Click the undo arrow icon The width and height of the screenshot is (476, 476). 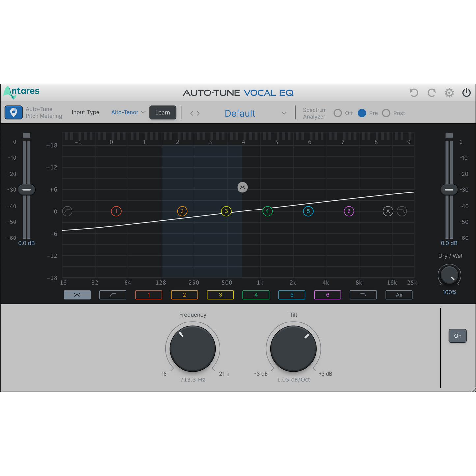(414, 93)
